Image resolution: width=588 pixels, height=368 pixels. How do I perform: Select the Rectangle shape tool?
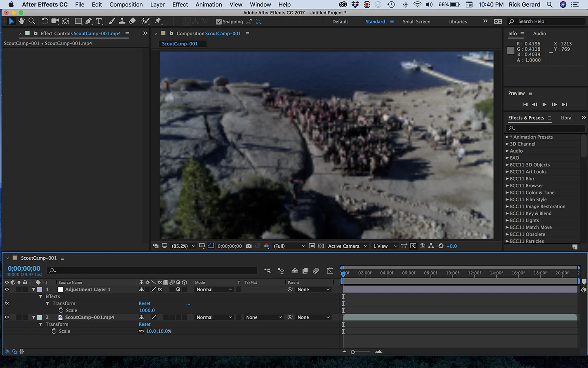78,21
